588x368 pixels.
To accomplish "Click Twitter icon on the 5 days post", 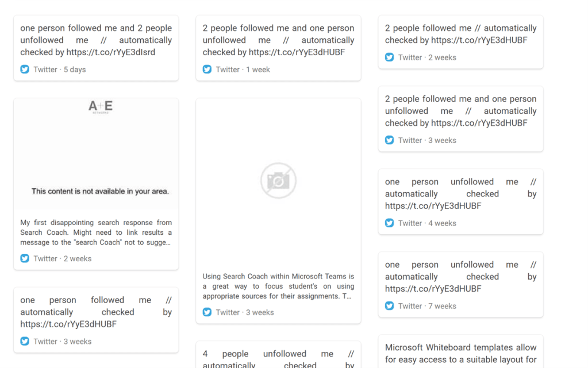I will tap(25, 69).
